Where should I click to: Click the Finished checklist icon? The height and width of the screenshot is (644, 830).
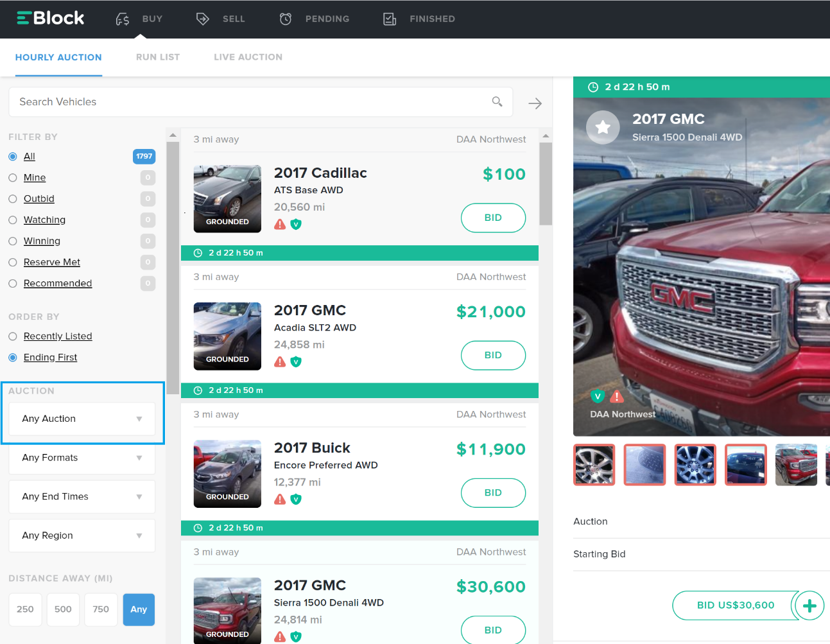click(x=390, y=19)
